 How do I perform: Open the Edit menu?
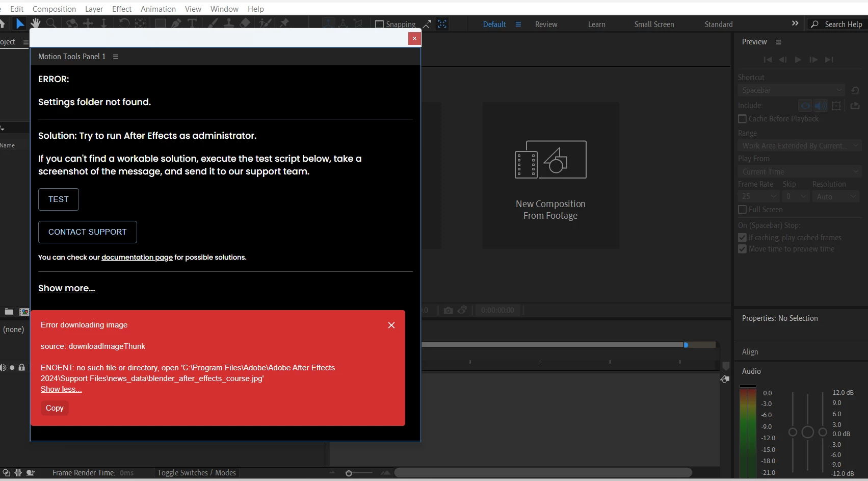click(x=17, y=9)
